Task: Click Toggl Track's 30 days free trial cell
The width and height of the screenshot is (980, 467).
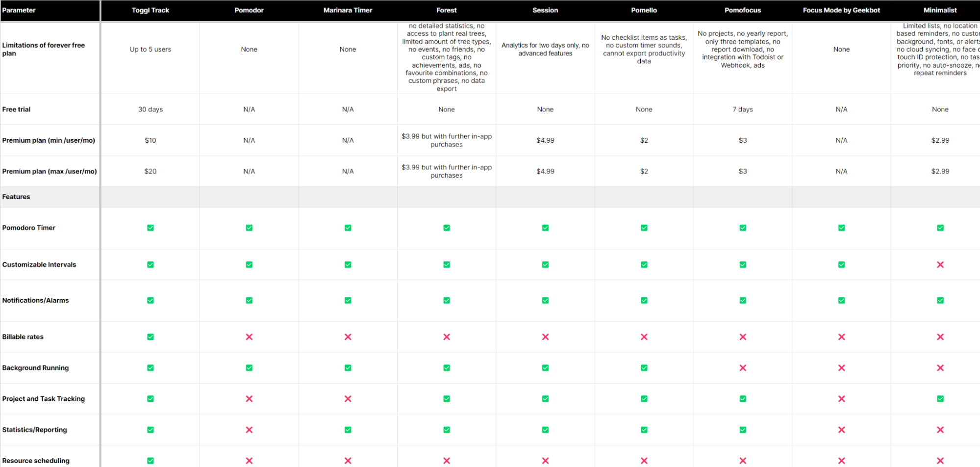Action: tap(151, 109)
